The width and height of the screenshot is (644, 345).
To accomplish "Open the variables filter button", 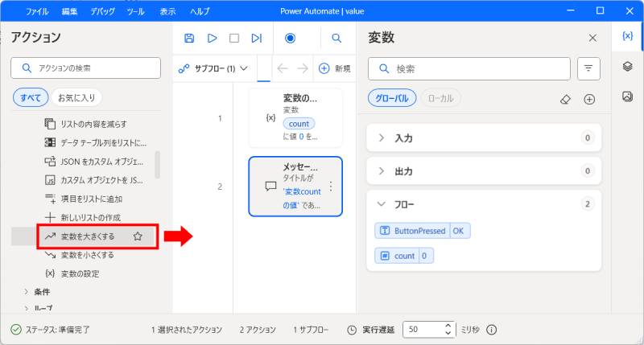I will (x=588, y=68).
